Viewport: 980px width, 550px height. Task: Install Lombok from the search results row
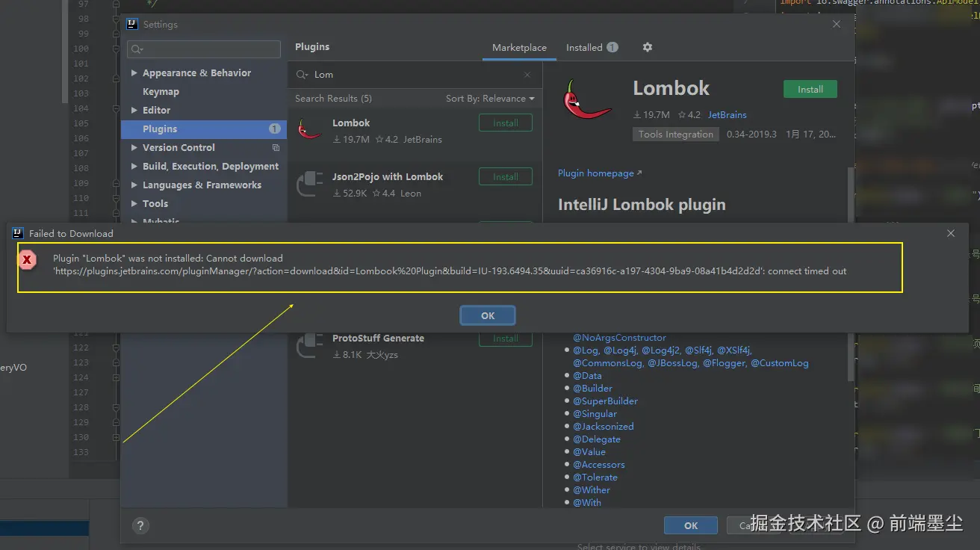click(x=506, y=123)
